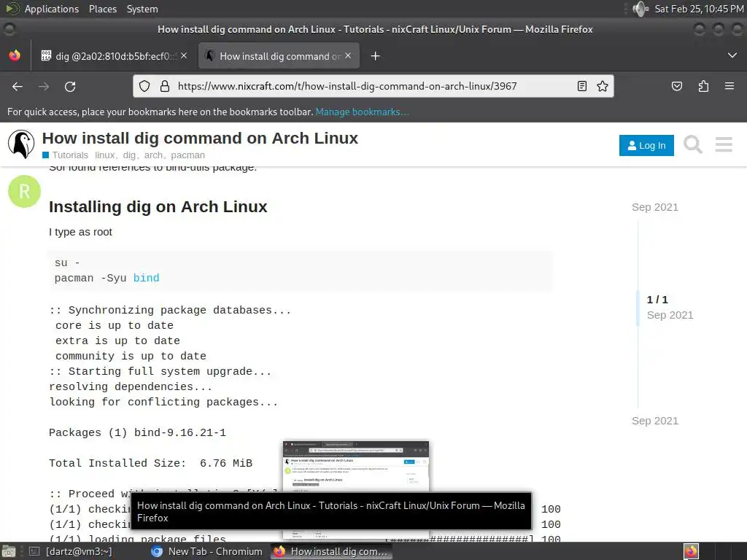
Task: Click the topic title 'How install dig command on Arch Linux'
Action: coord(200,138)
